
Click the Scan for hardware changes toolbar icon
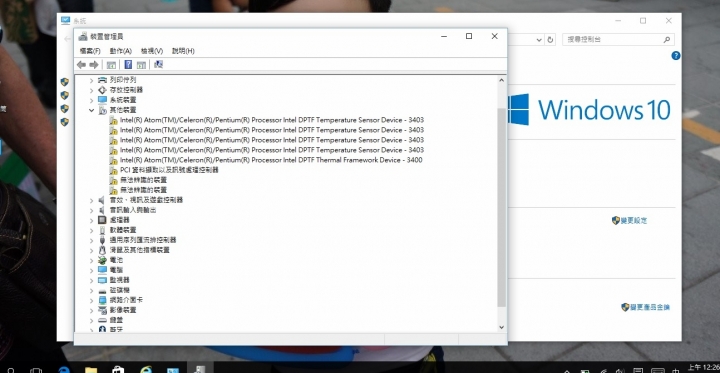coord(158,65)
